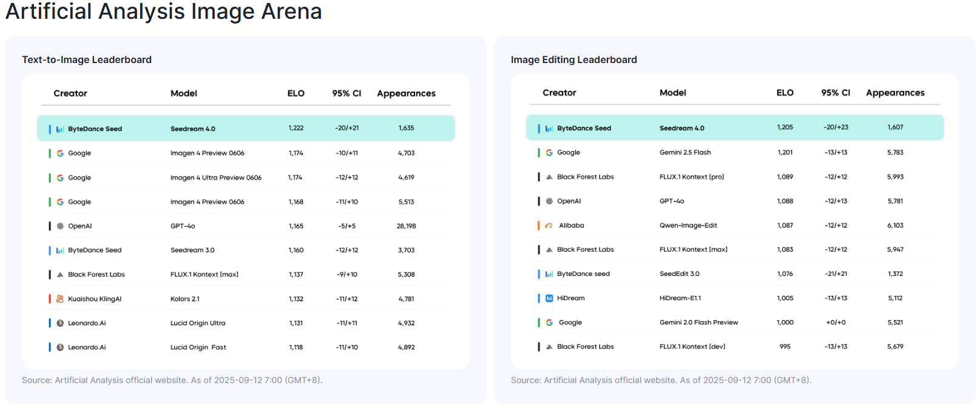Click Google logo beside Gemini 2.0 Flash Preview
The width and height of the screenshot is (980, 408).
click(x=549, y=323)
